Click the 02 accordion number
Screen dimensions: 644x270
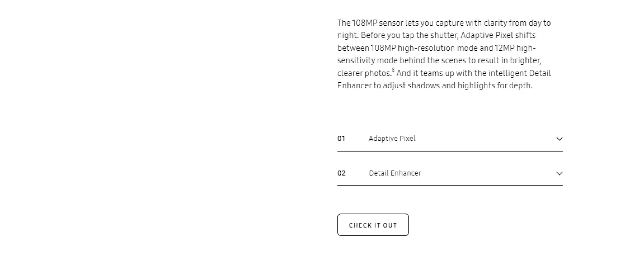tap(341, 173)
